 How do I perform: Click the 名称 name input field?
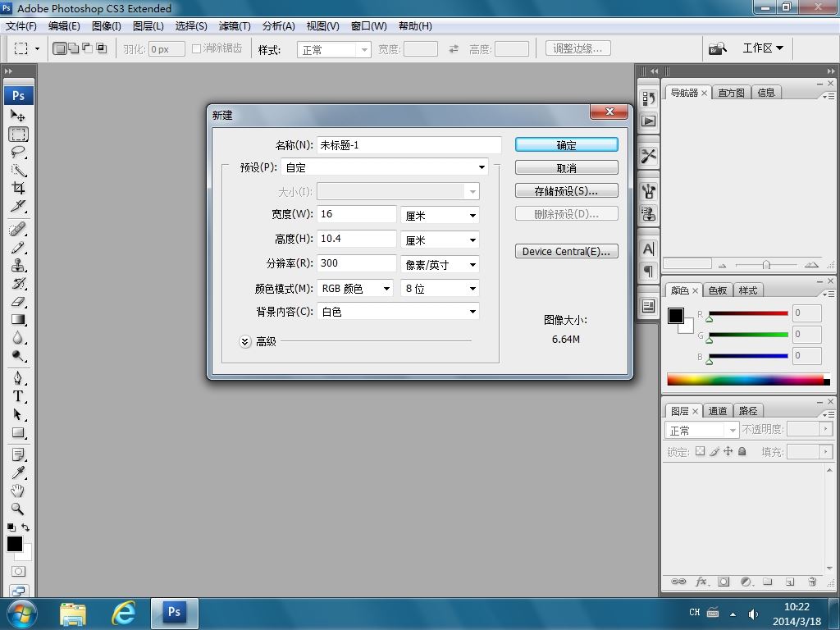point(409,145)
